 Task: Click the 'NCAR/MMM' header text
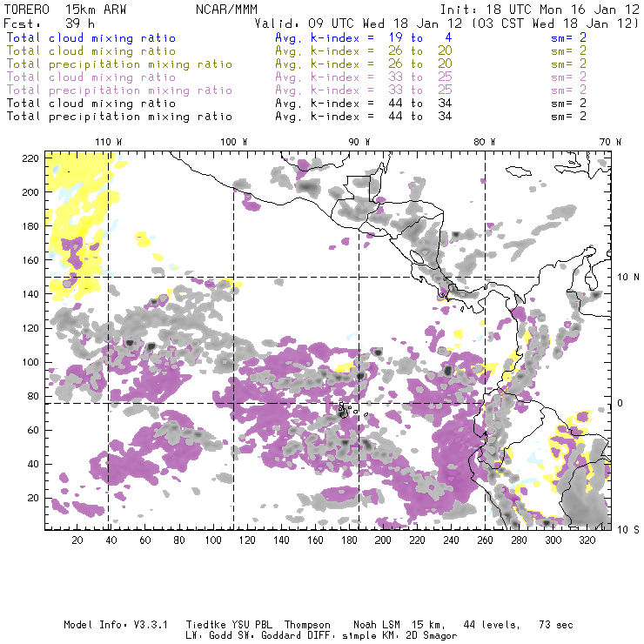pos(226,9)
